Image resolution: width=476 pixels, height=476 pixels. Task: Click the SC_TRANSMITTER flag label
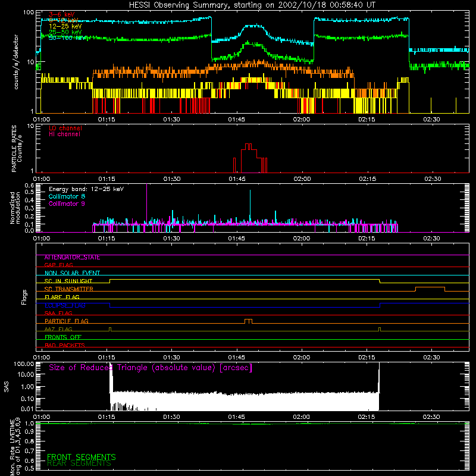point(69,289)
